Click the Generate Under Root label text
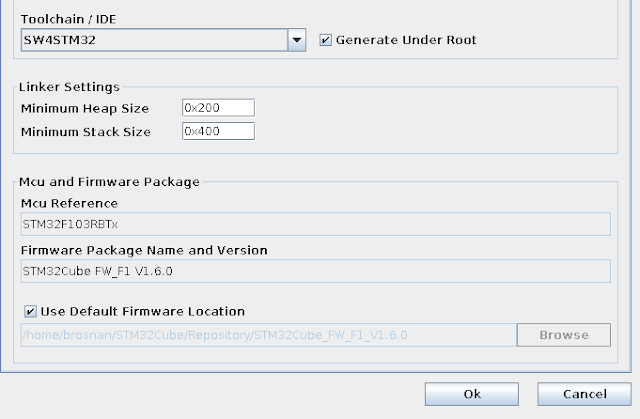Screen dimensions: 640x419 point(406,40)
